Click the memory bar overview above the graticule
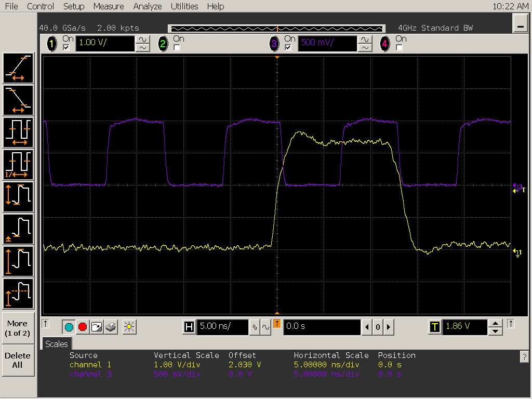The height and width of the screenshot is (399, 532). (x=276, y=29)
